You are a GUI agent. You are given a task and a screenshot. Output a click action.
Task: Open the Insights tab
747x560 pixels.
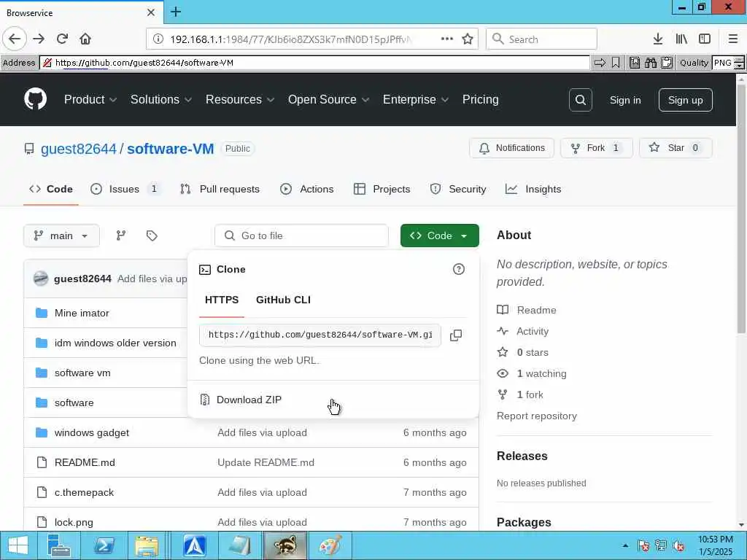[533, 189]
